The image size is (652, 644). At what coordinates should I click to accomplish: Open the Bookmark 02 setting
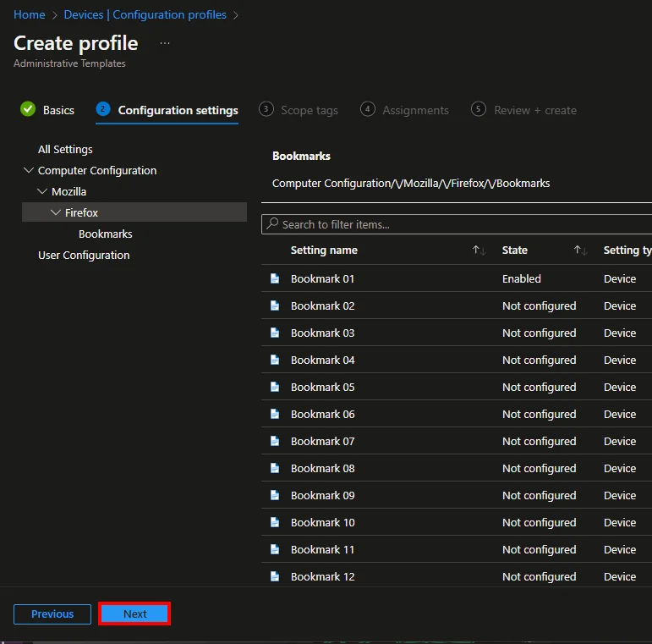(323, 305)
